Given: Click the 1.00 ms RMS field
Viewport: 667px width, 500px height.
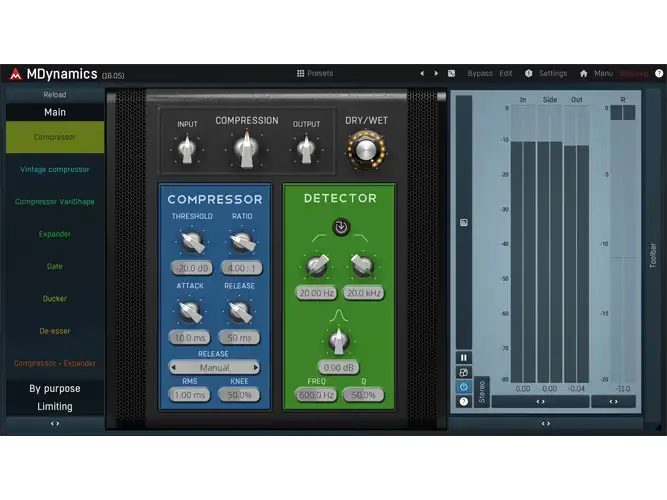Looking at the screenshot, I should click(190, 395).
